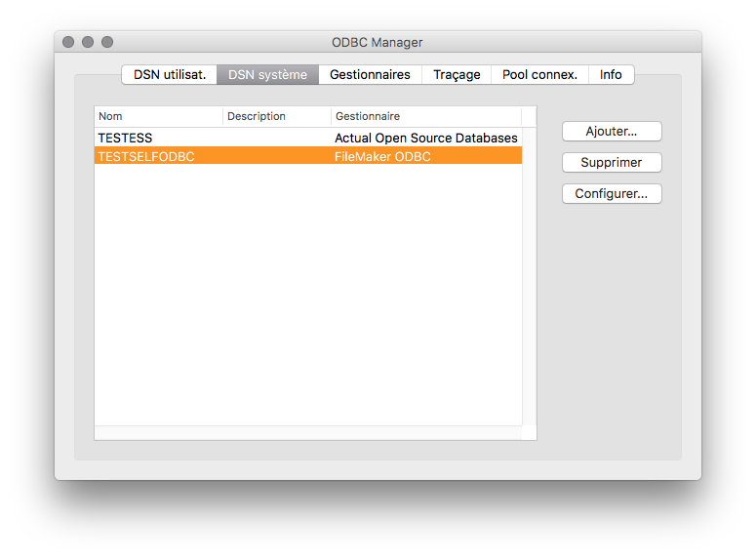The width and height of the screenshot is (756, 558).
Task: Click the Ajouter... button
Action: (x=612, y=131)
